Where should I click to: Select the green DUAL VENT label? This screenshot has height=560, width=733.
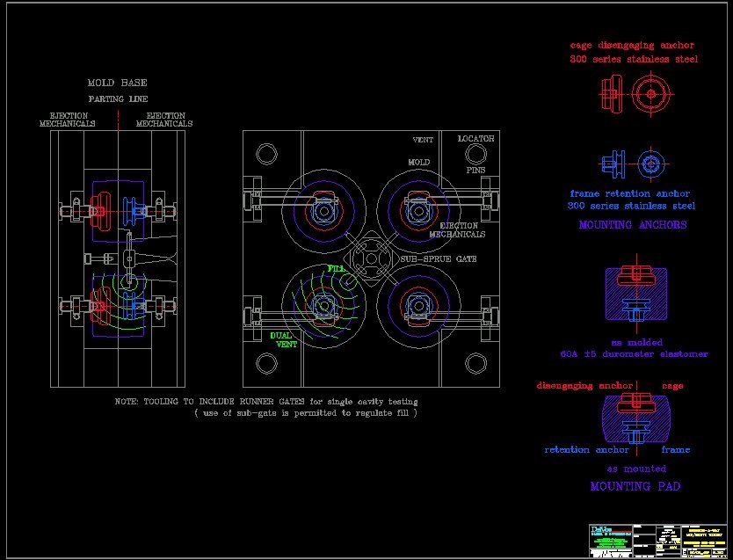pos(282,339)
